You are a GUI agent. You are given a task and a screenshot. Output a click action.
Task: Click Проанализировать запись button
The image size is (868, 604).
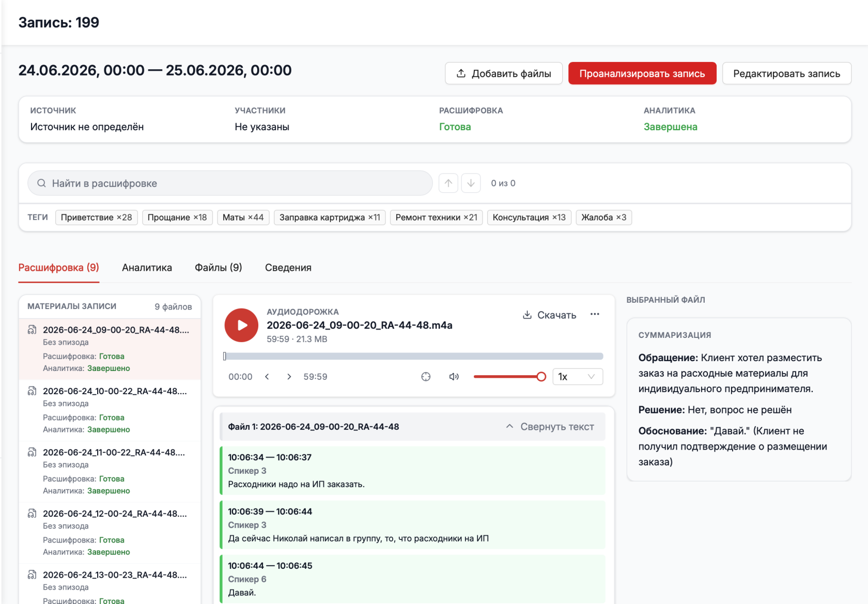[x=642, y=73]
